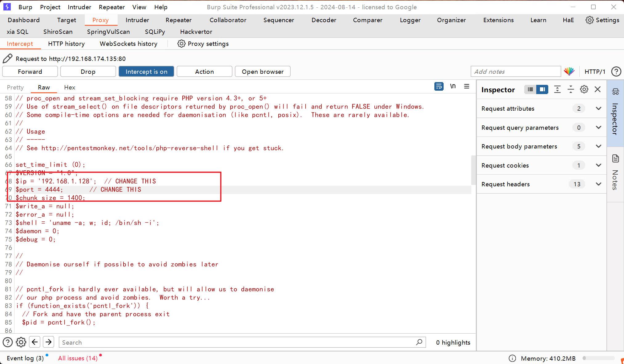
Task: Go to next search match arrow
Action: [x=49, y=342]
